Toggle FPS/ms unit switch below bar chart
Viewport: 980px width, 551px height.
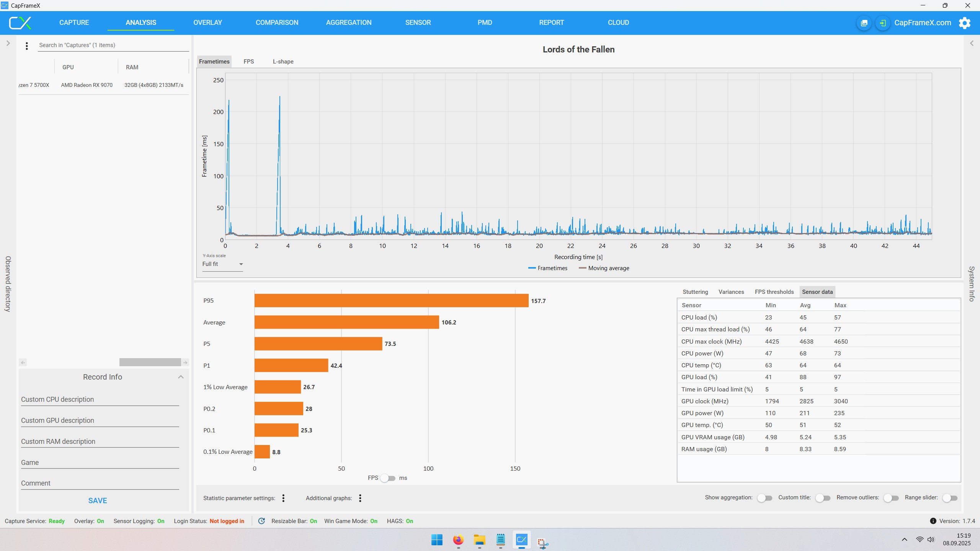coord(388,478)
